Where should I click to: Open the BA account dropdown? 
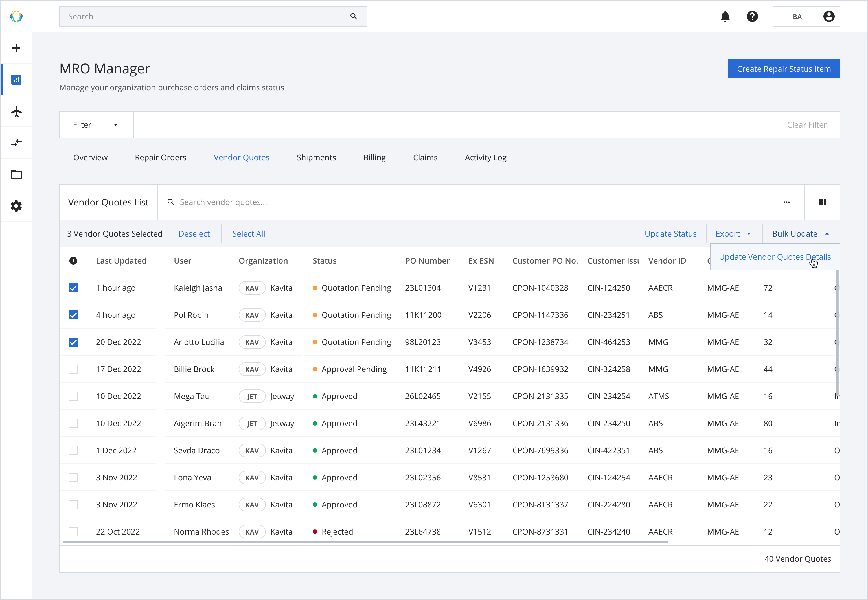[x=806, y=16]
